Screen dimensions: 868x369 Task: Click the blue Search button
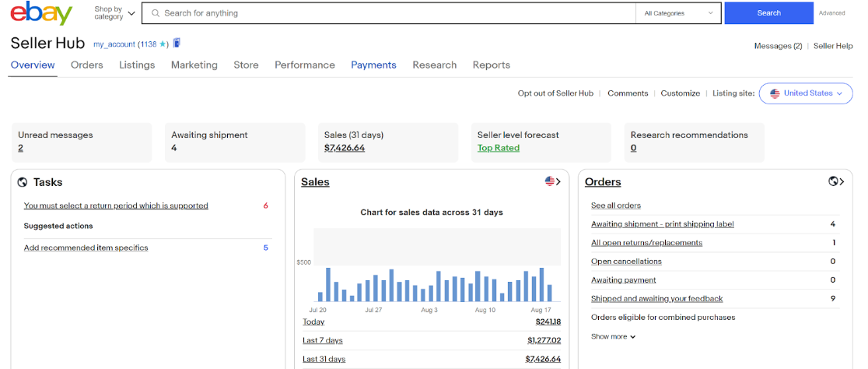(x=769, y=13)
